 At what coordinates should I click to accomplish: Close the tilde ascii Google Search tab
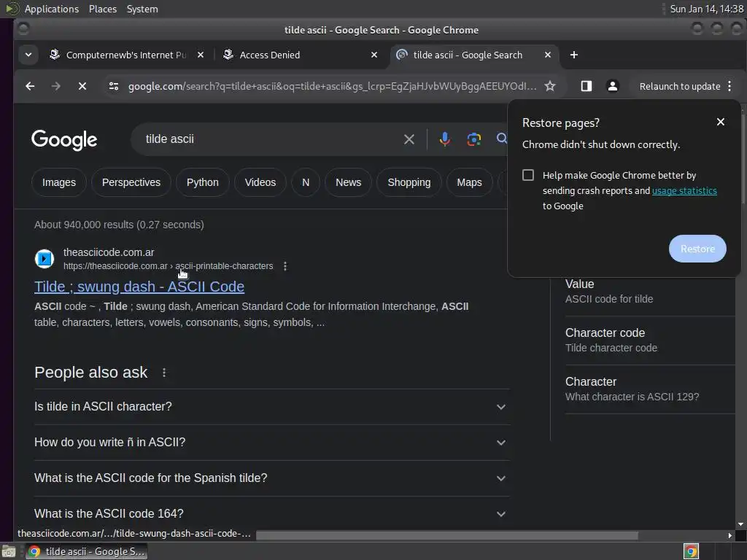(548, 55)
